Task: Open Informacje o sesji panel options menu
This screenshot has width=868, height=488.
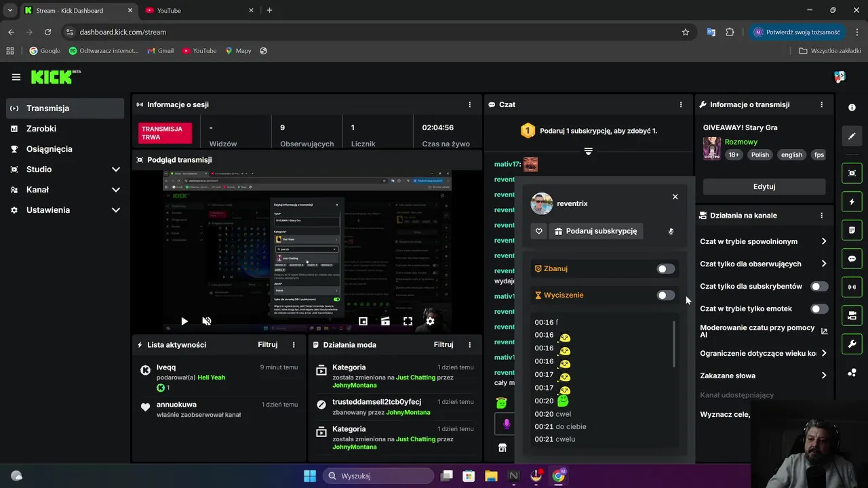Action: (469, 104)
